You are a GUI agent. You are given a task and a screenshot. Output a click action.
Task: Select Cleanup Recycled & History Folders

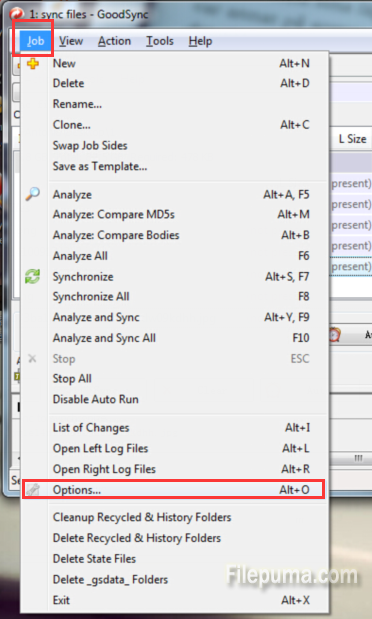tap(175, 518)
